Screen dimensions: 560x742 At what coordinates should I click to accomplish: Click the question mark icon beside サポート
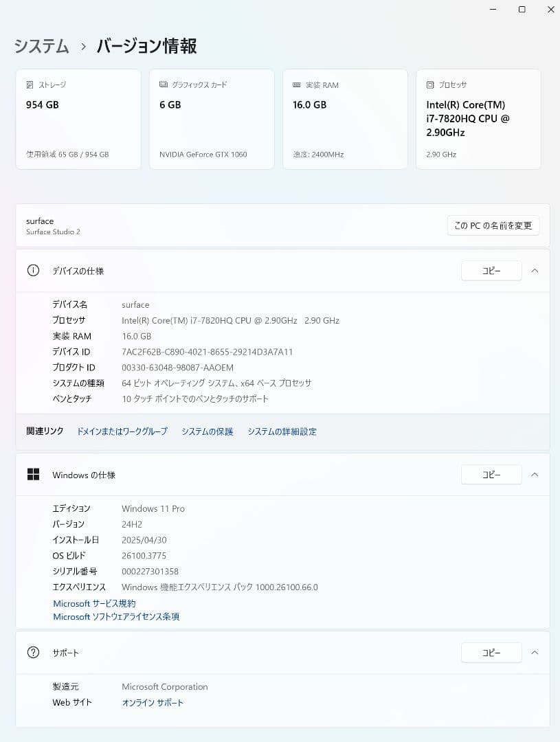[33, 653]
